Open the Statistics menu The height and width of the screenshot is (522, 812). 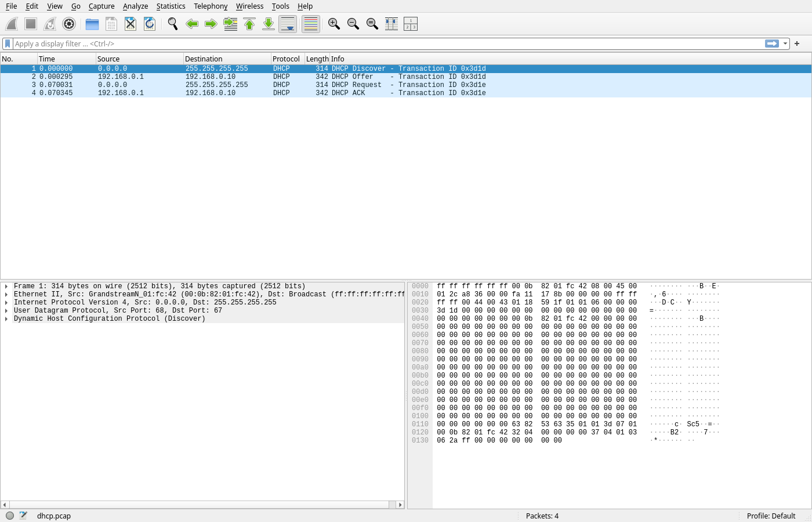coord(171,6)
